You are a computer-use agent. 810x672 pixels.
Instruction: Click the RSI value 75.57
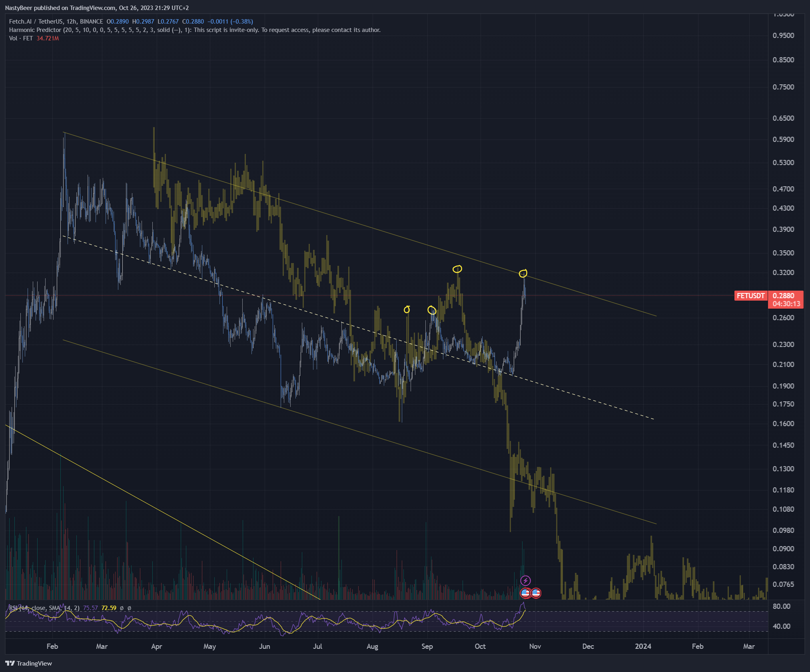tap(90, 608)
